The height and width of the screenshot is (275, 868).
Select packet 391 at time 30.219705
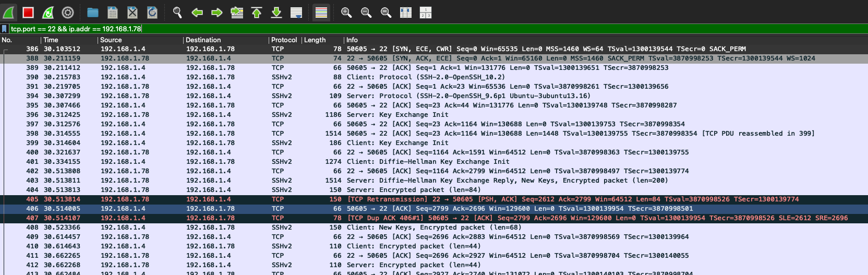coord(434,87)
